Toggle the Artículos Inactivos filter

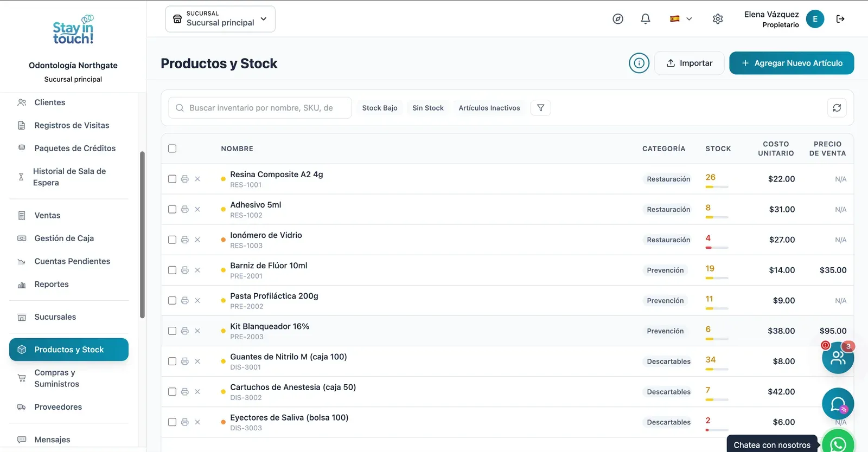coord(489,108)
